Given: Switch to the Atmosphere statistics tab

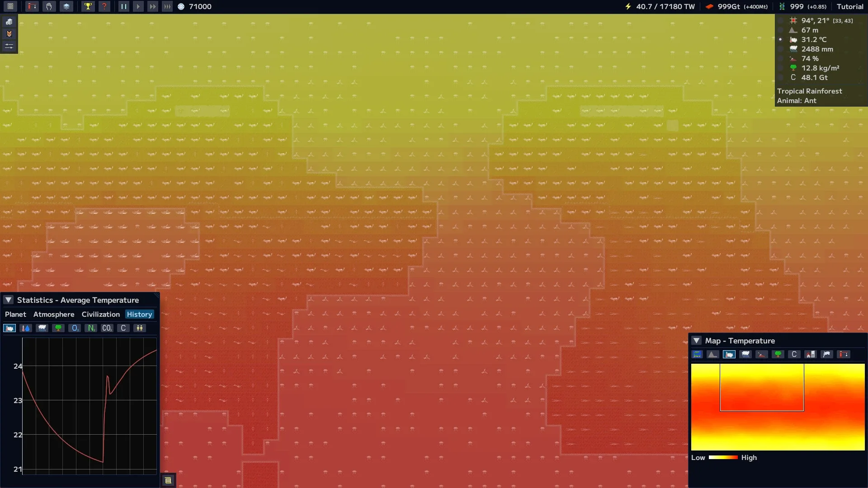Looking at the screenshot, I should 54,314.
